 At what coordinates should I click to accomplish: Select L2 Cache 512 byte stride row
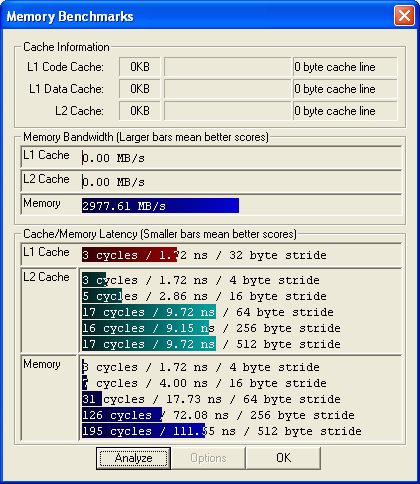211,344
